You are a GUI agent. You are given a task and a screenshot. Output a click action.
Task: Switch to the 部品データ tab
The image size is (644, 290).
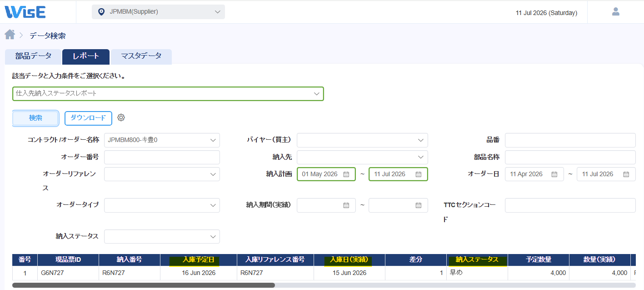point(33,56)
